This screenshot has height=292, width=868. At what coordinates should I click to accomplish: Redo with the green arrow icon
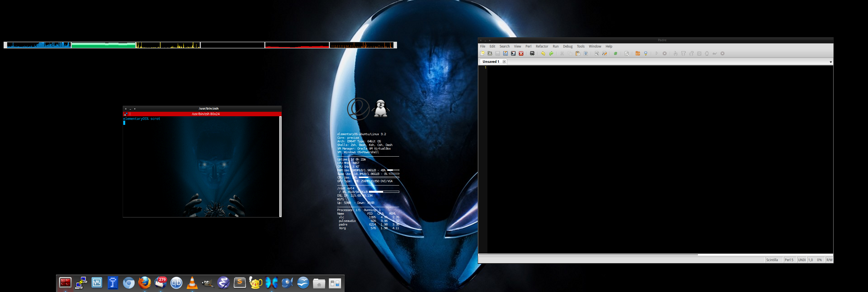point(551,54)
